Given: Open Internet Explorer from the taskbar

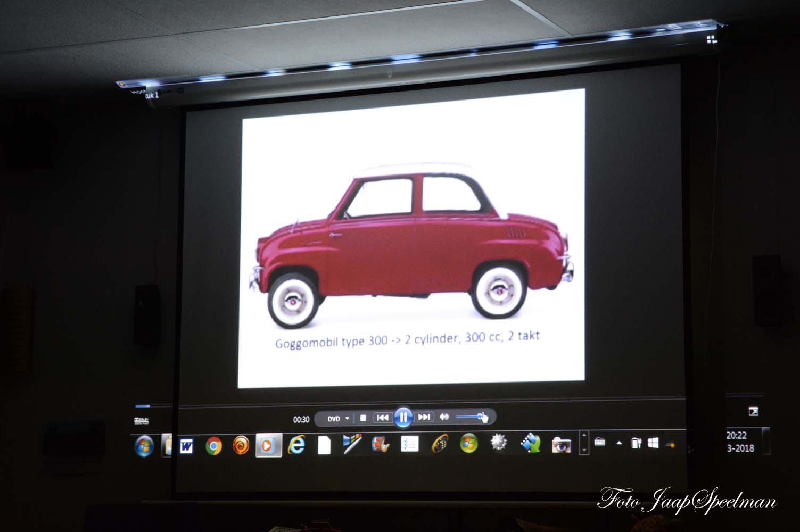Looking at the screenshot, I should click(x=296, y=445).
